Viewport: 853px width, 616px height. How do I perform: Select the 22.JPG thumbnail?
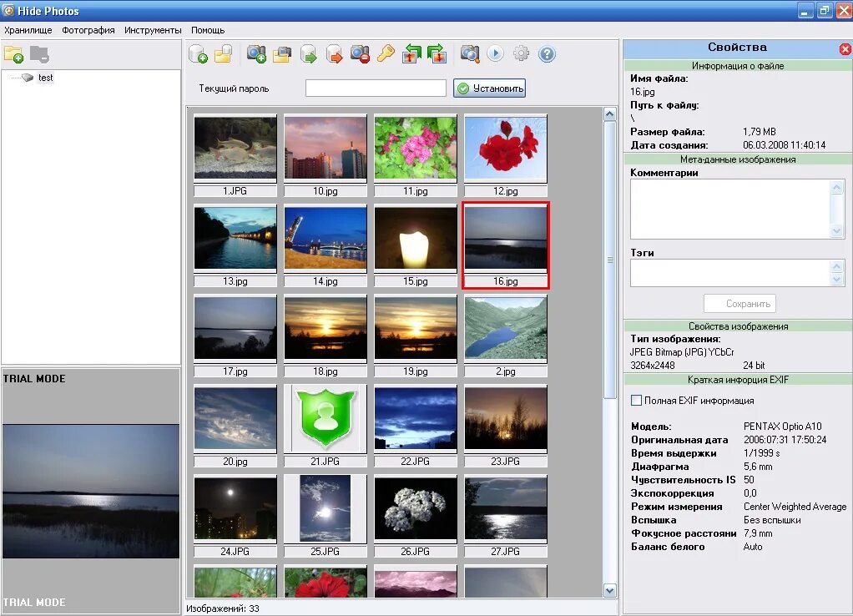(x=415, y=418)
